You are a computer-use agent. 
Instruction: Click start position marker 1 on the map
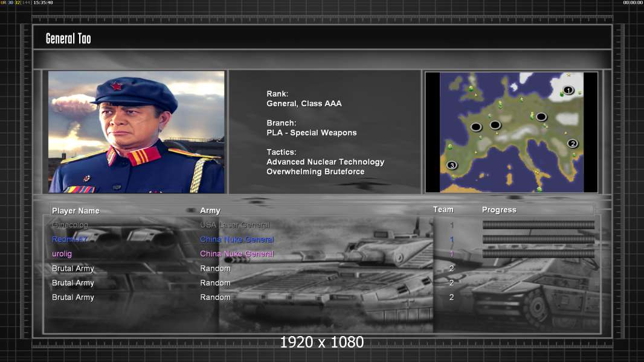click(x=568, y=90)
